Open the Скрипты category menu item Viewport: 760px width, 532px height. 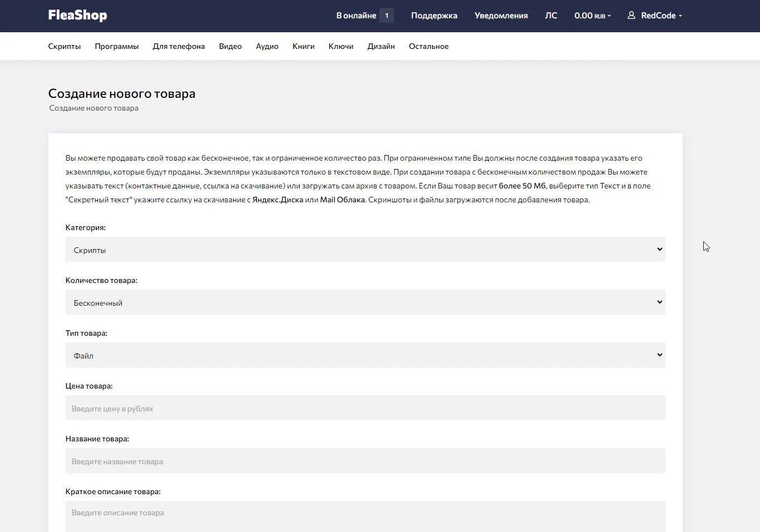65,46
